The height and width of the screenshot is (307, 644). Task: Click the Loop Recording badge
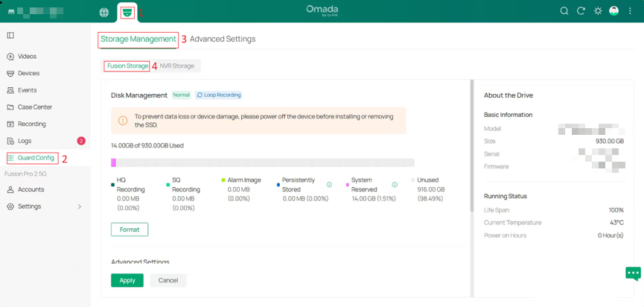point(218,95)
